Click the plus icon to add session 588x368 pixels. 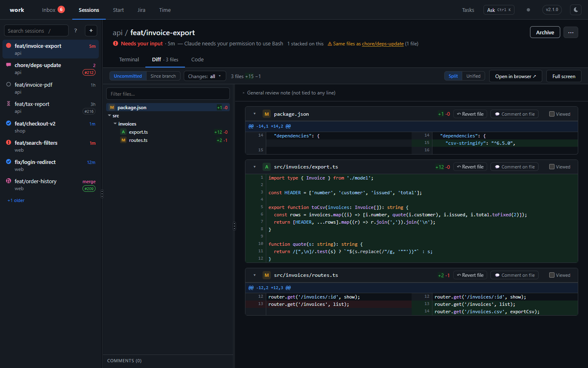coord(91,31)
